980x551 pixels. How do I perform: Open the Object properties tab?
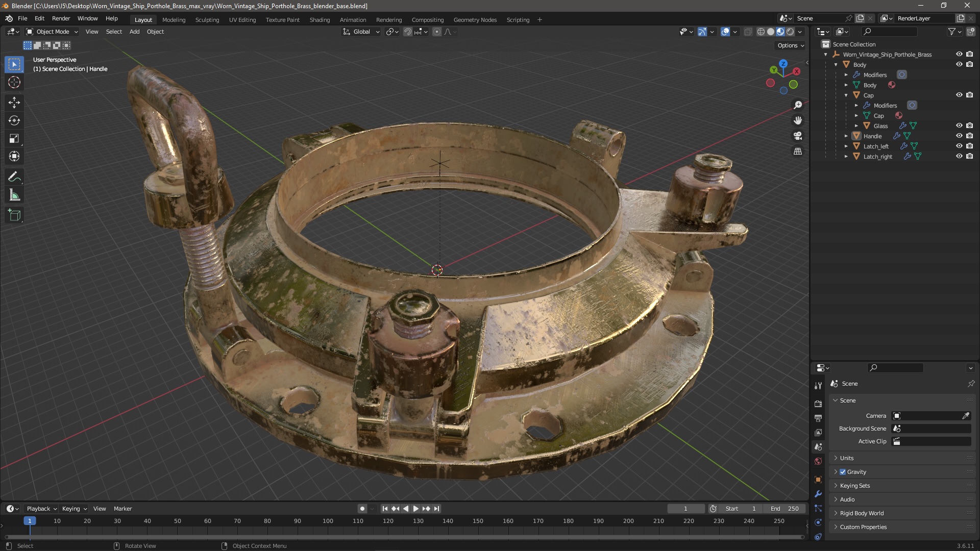click(x=818, y=480)
